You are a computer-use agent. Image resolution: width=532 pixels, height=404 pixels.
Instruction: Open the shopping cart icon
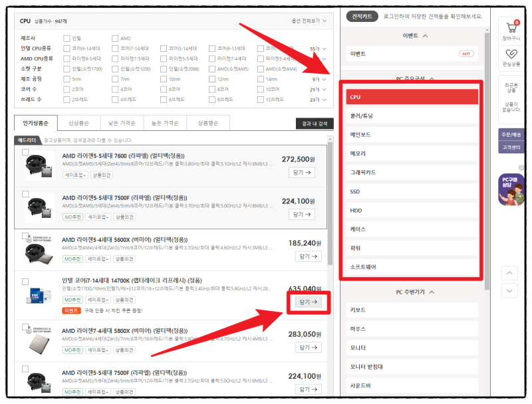511,27
